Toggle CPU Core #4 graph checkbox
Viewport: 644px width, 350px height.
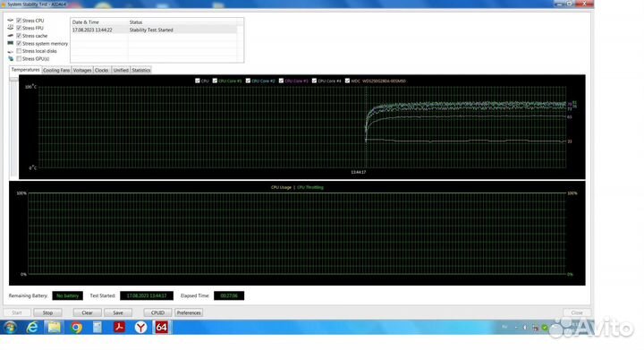(314, 81)
